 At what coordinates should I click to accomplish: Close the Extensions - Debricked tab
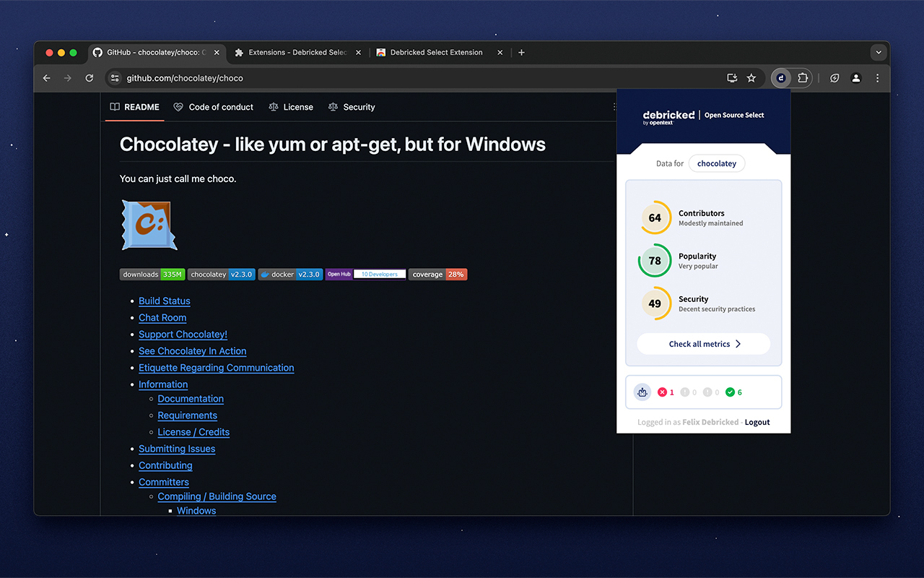[359, 53]
